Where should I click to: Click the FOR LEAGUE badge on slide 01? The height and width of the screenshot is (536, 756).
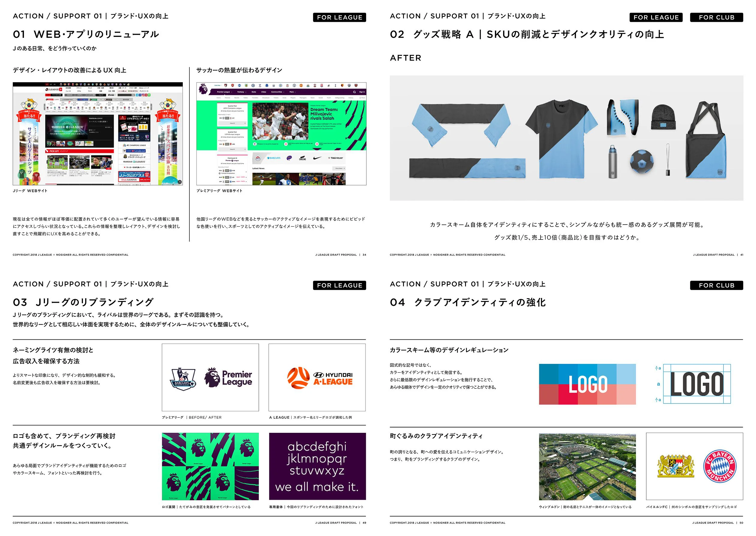click(x=339, y=17)
